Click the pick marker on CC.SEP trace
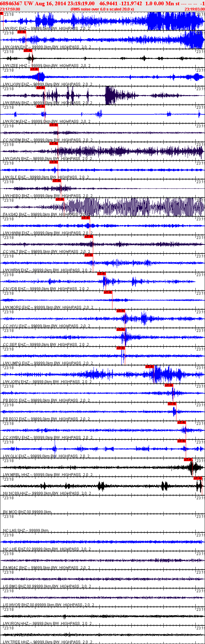Viewport: 205px width, 644px height. (121, 329)
